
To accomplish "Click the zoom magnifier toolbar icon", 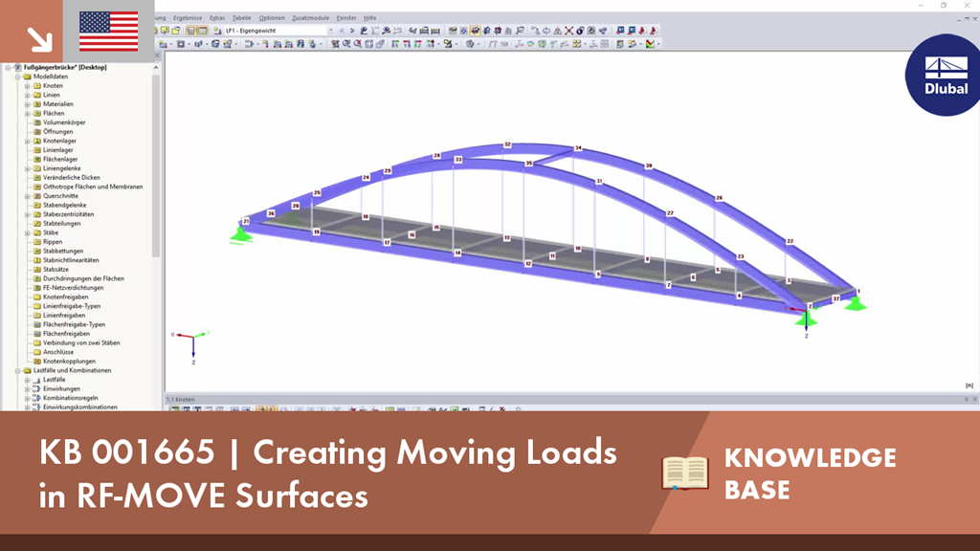I will pyautogui.click(x=346, y=44).
